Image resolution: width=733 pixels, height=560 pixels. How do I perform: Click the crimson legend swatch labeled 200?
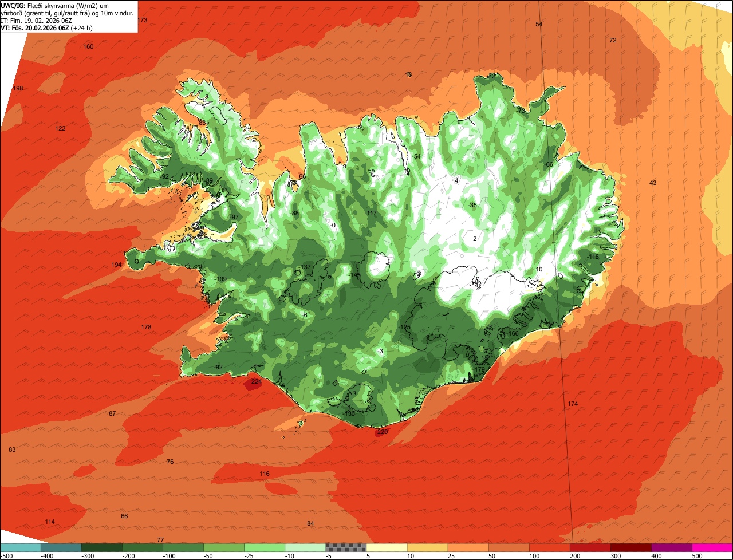590,547
